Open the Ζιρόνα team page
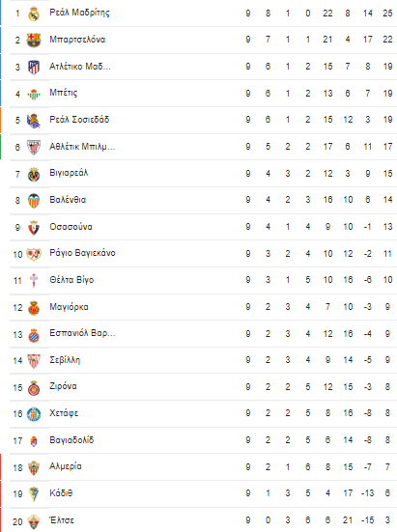 (x=63, y=386)
